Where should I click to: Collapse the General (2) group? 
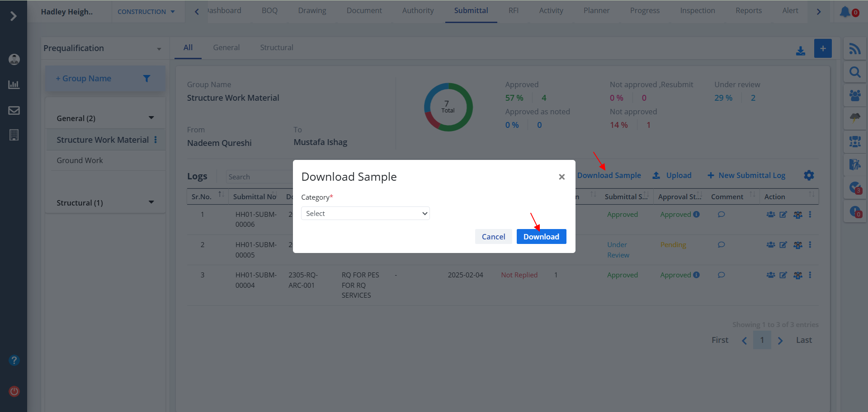pos(151,118)
